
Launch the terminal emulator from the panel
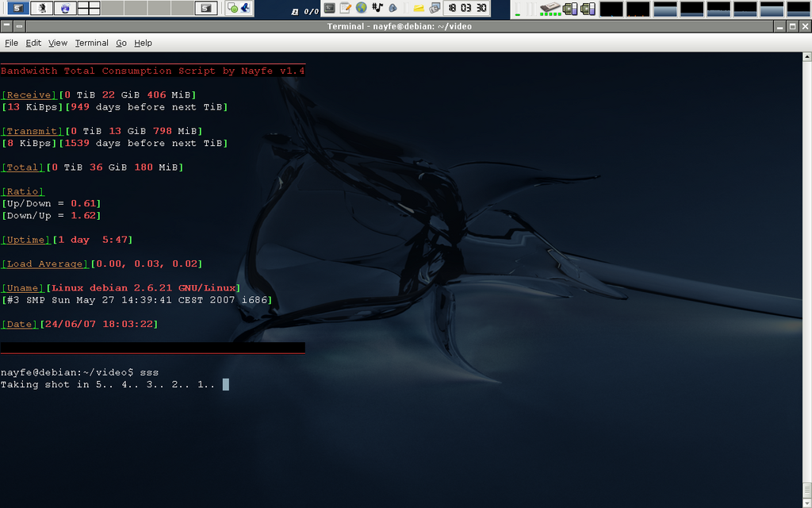330,8
